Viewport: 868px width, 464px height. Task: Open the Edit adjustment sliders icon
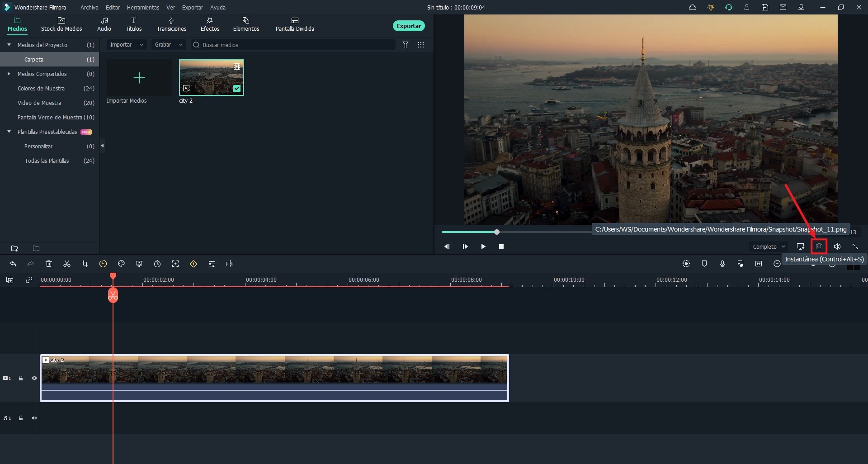coord(212,264)
